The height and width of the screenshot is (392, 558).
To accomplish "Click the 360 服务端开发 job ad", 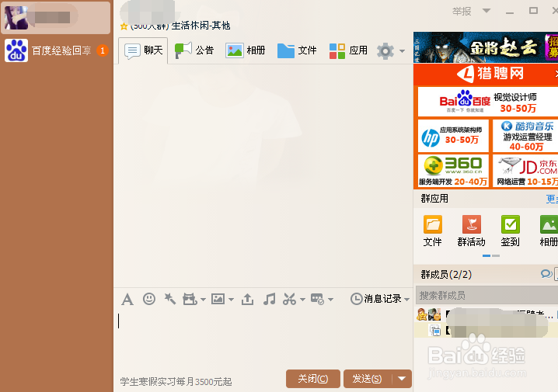I will click(453, 171).
